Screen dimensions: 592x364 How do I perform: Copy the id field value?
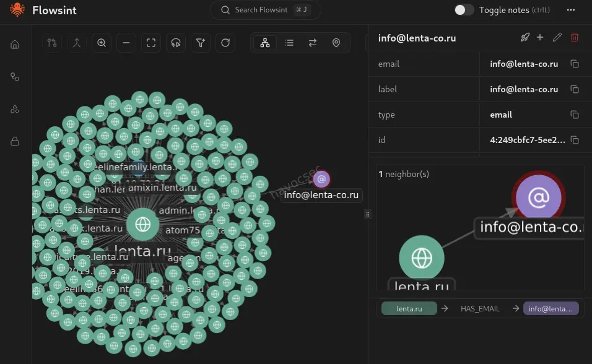(x=575, y=140)
